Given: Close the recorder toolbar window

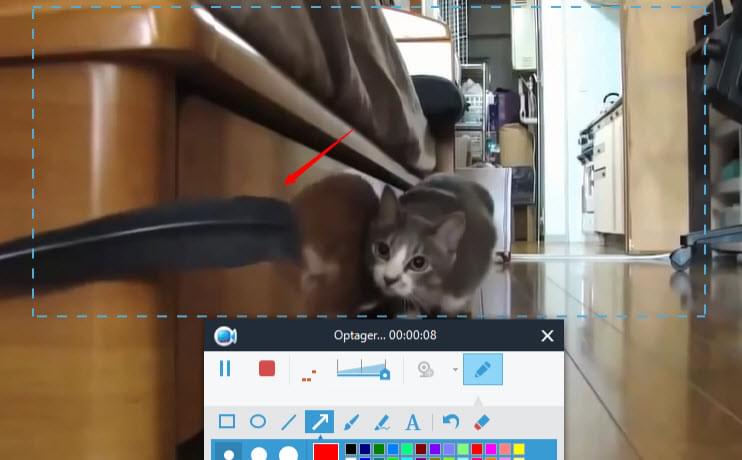Looking at the screenshot, I should 547,336.
